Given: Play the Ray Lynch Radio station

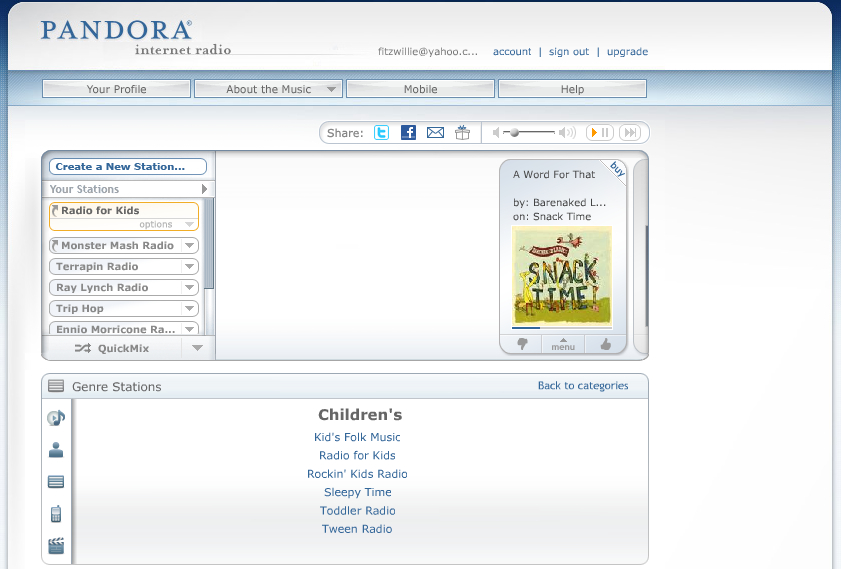Looking at the screenshot, I should 102,287.
